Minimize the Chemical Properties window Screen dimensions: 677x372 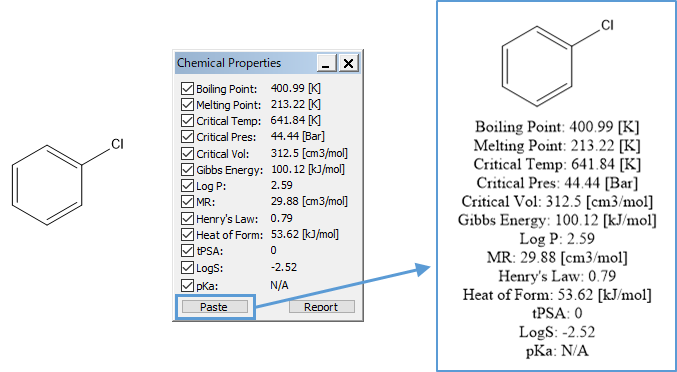pyautogui.click(x=327, y=63)
